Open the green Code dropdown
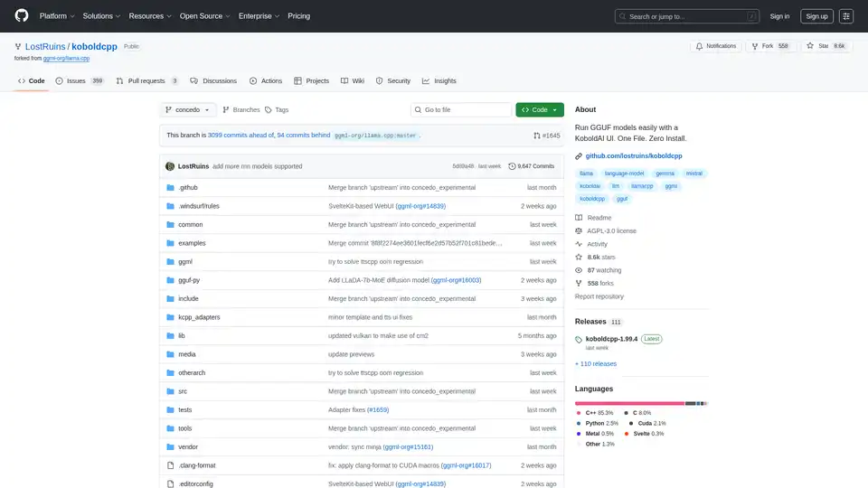This screenshot has width=868, height=488. (540, 109)
